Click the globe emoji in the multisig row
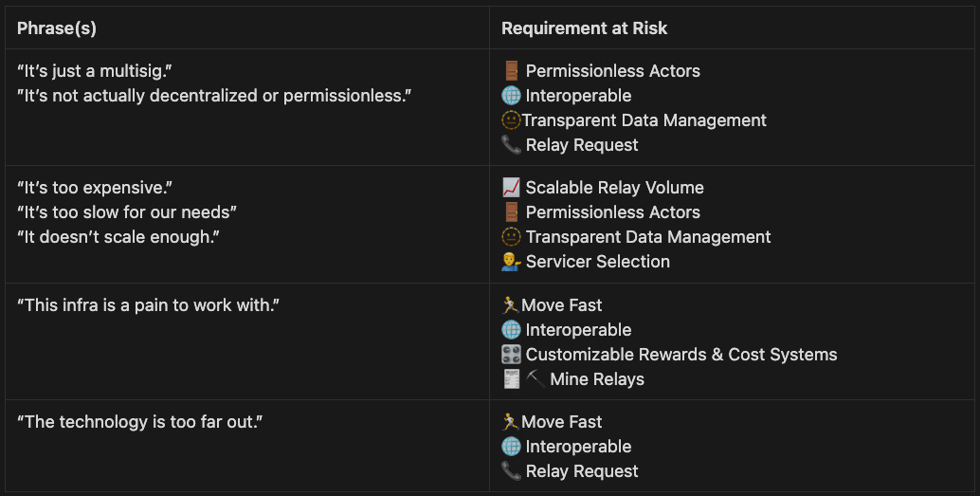Screen dimensions: 980x496 (511, 95)
